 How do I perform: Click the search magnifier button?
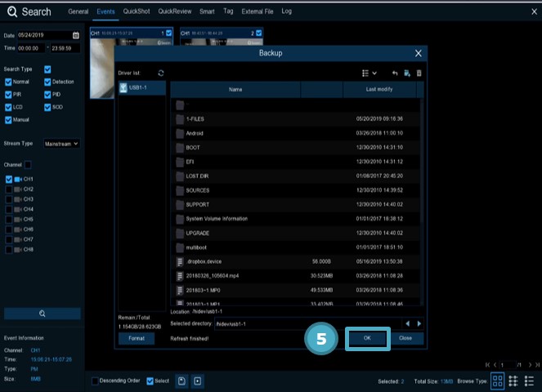(x=43, y=314)
